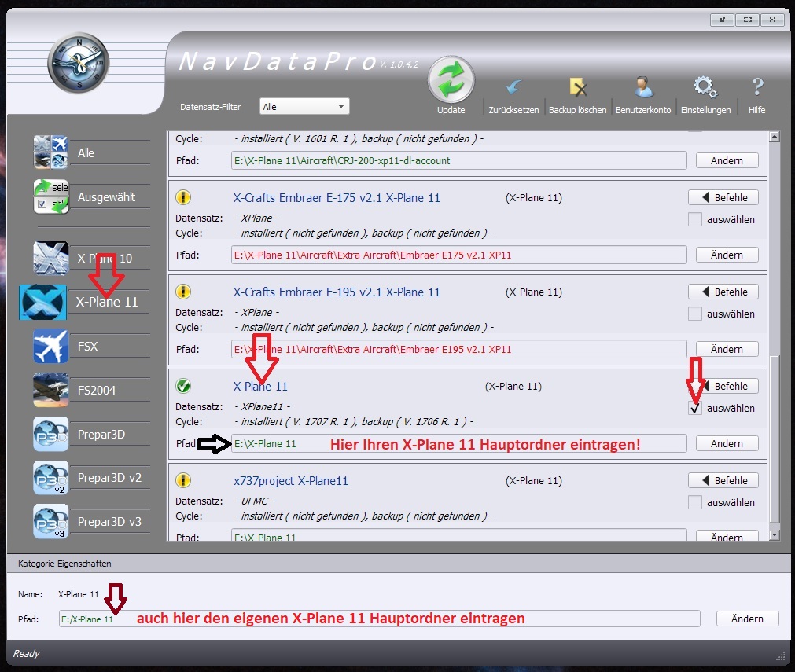Choose the FSX category label
795x672 pixels.
point(87,346)
